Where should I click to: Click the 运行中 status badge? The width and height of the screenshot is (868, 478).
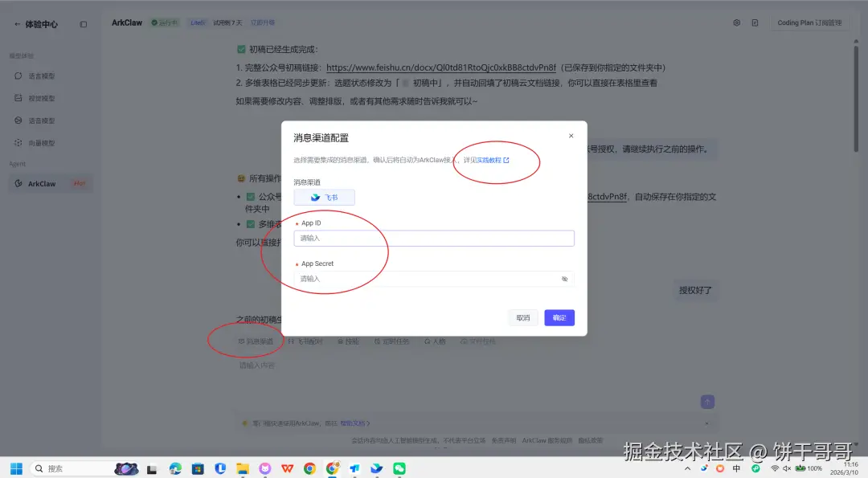point(165,22)
